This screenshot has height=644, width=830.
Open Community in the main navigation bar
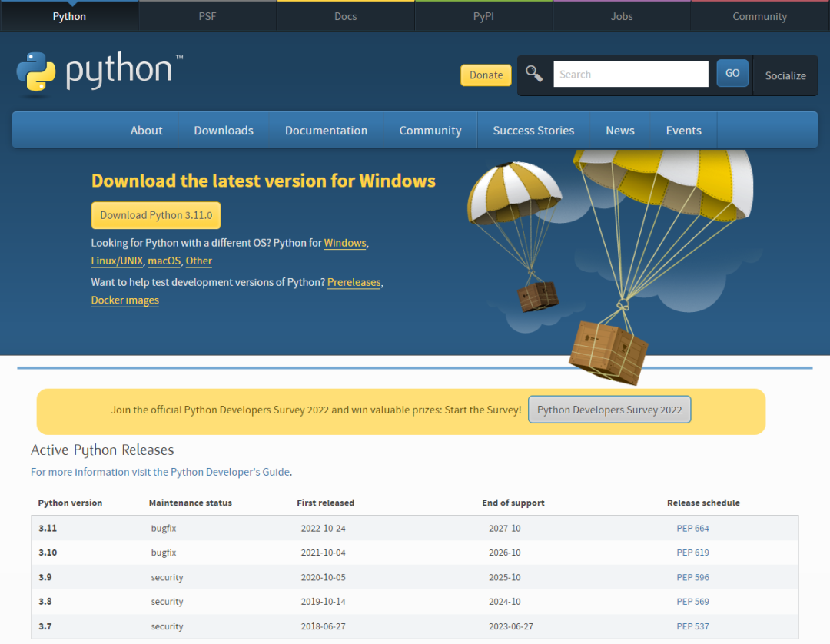click(x=430, y=130)
